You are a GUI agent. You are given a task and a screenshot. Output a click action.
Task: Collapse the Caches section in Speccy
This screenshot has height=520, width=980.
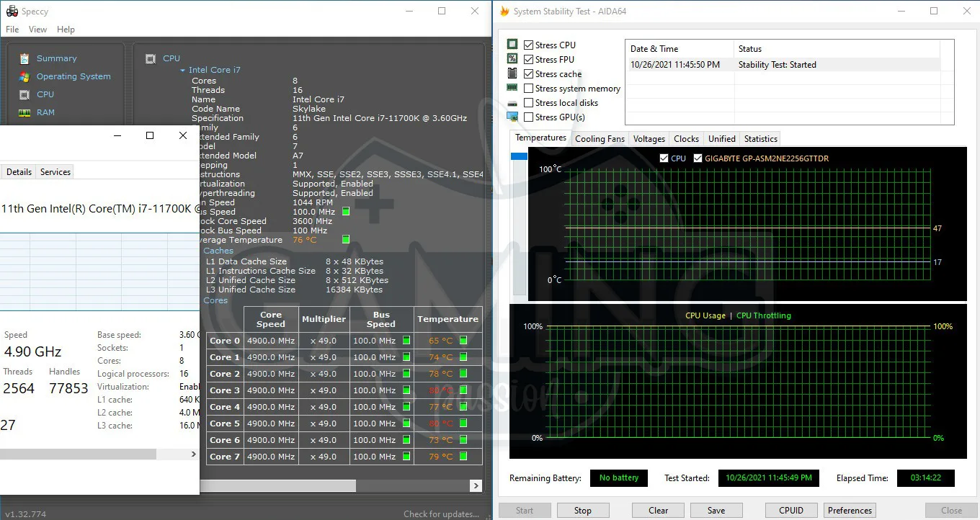[x=218, y=251]
